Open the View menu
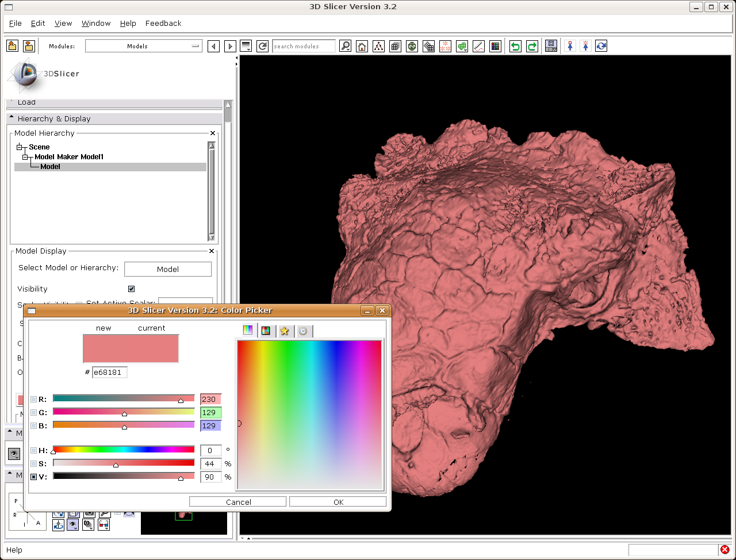 (63, 24)
